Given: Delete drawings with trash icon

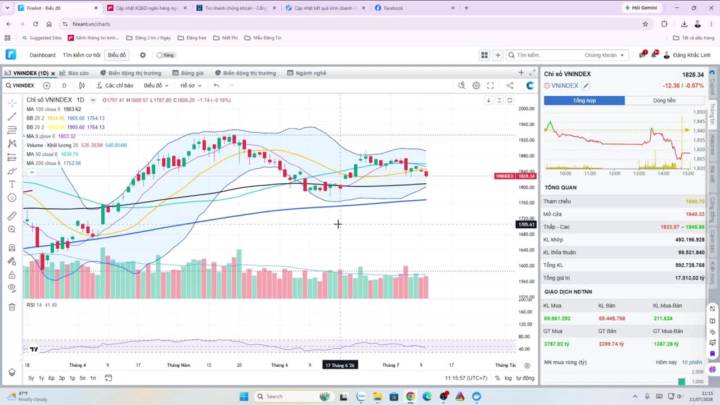Looking at the screenshot, I should (12, 307).
